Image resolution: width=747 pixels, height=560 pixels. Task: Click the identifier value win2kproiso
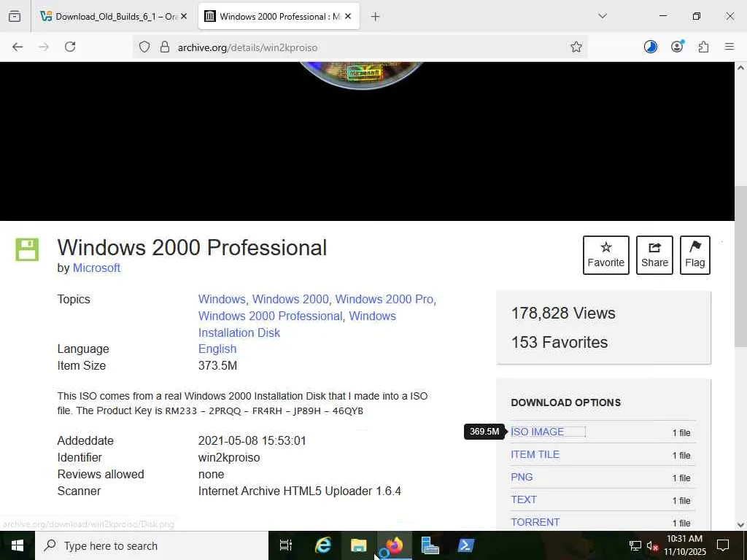tap(229, 458)
